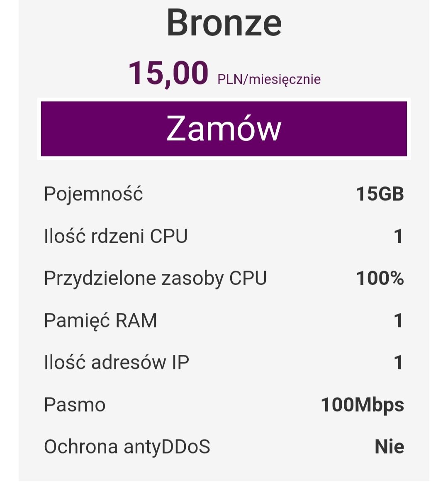Click the purple Zamów order button
The height and width of the screenshot is (496, 448).
coord(224,129)
